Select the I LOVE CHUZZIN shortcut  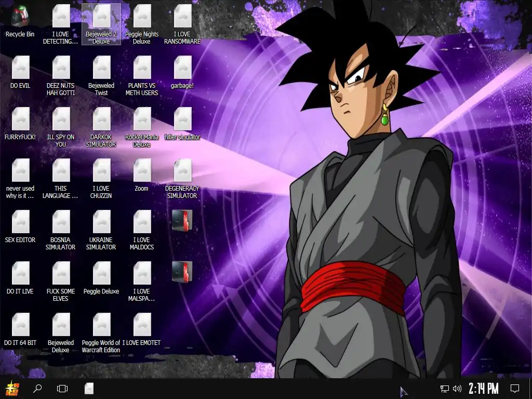[101, 179]
